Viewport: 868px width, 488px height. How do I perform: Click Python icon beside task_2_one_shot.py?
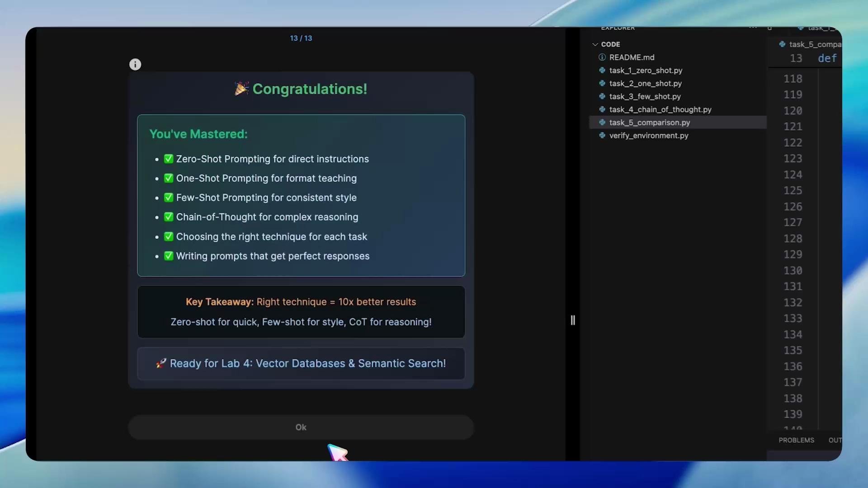(x=602, y=84)
